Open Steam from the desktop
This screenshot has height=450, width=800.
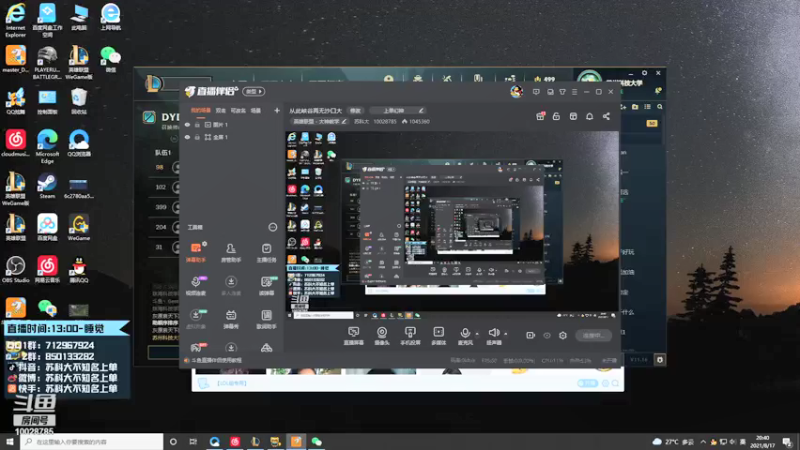tap(47, 186)
